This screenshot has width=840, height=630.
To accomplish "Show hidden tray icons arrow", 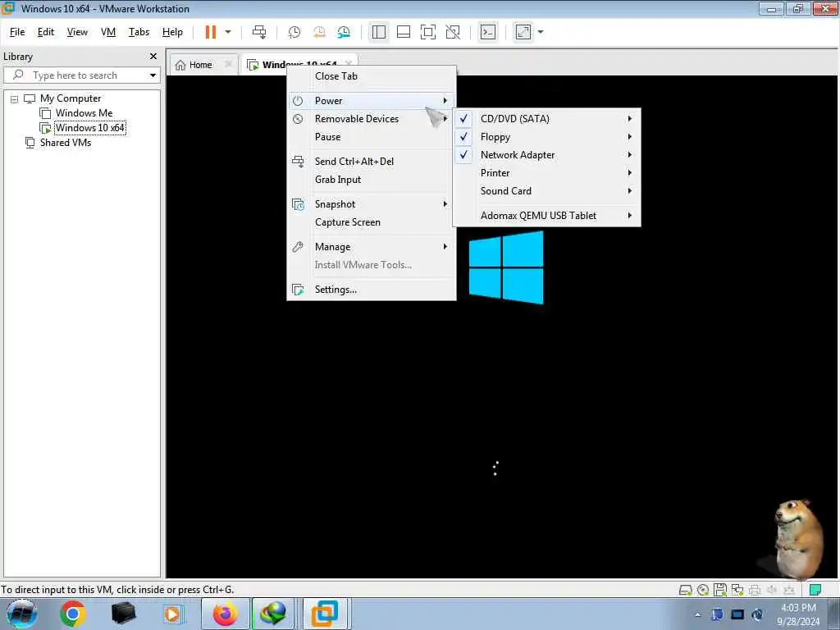I will pyautogui.click(x=697, y=614).
